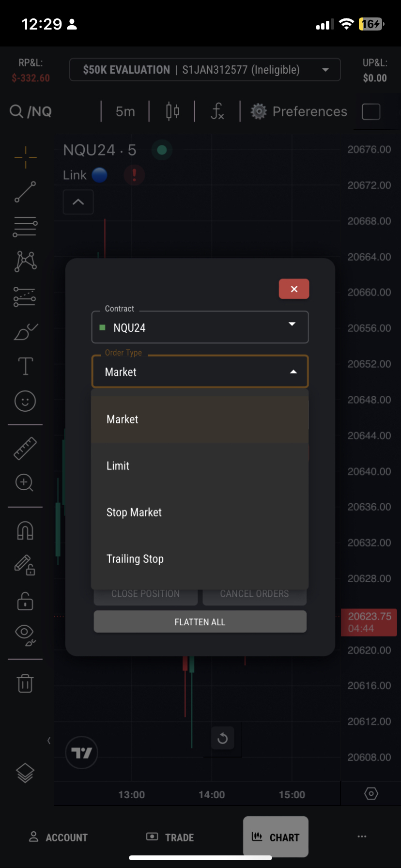Click the blue Link color circle
This screenshot has width=401, height=868.
click(99, 175)
